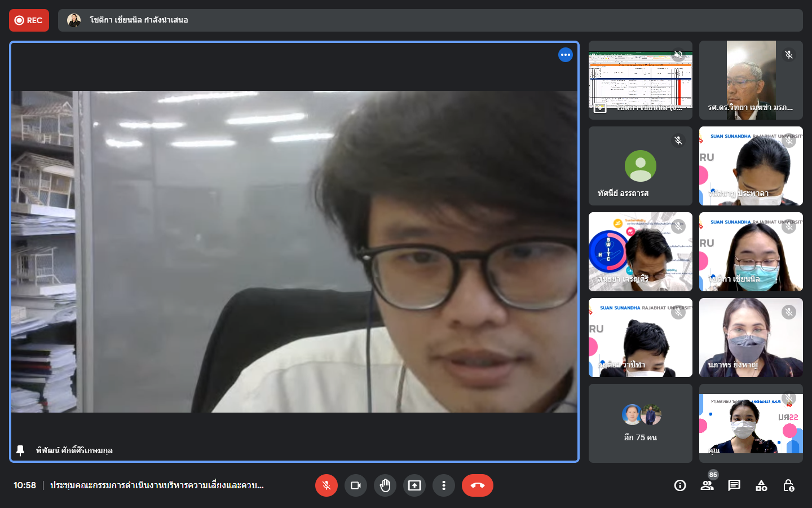Viewport: 812px width, 508px height.
Task: Open the more options three-dot menu
Action: point(444,485)
